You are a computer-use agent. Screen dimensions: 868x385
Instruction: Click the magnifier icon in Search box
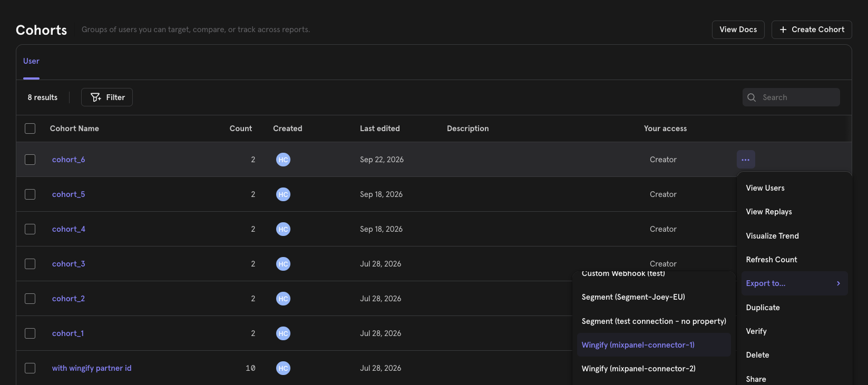click(752, 97)
